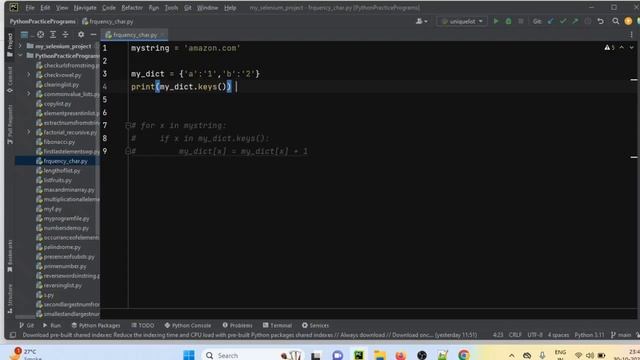The image size is (640, 360).
Task: Close the frquency_char.py editor tab
Action: click(162, 35)
